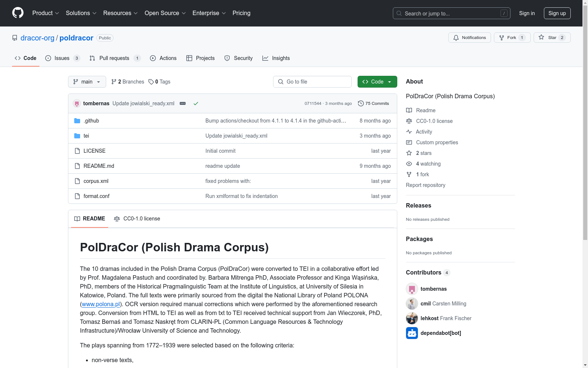This screenshot has width=588, height=368.
Task: Select the Code repository tab
Action: 26,58
